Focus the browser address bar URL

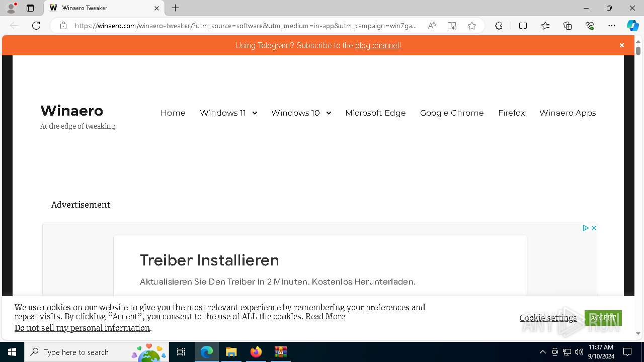coord(246,26)
